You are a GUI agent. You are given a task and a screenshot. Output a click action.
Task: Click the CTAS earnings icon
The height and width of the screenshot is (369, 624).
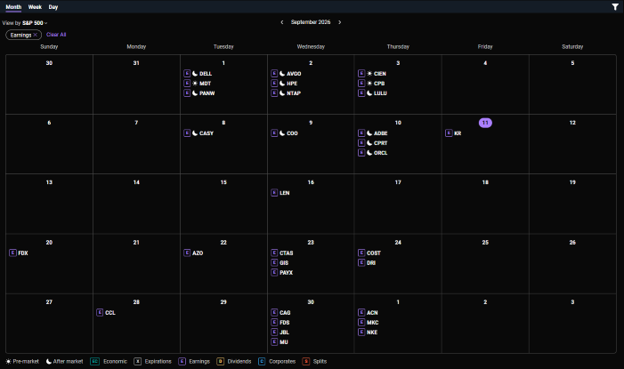click(274, 253)
